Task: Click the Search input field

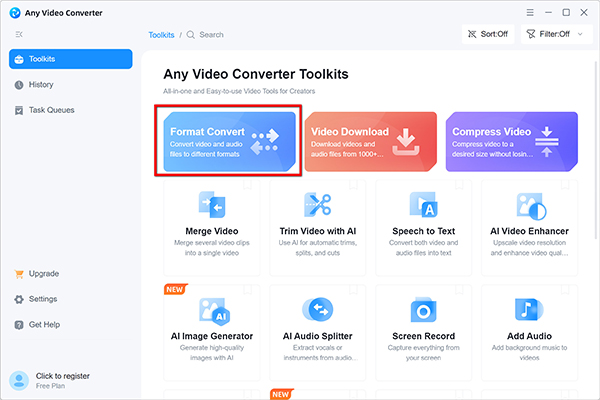Action: [211, 35]
